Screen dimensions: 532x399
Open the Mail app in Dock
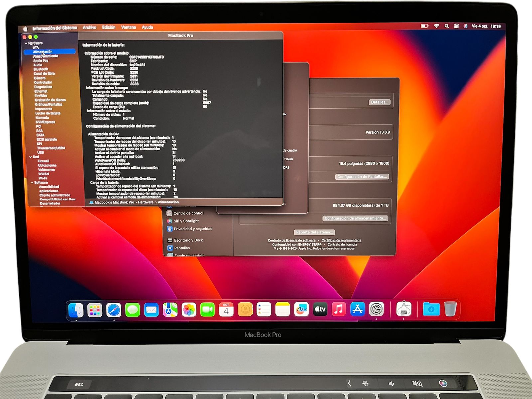click(151, 310)
